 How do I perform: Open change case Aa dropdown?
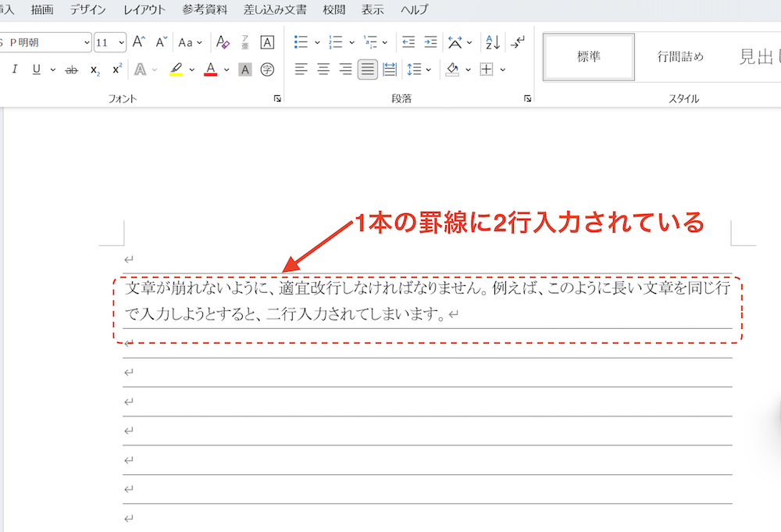tap(191, 43)
